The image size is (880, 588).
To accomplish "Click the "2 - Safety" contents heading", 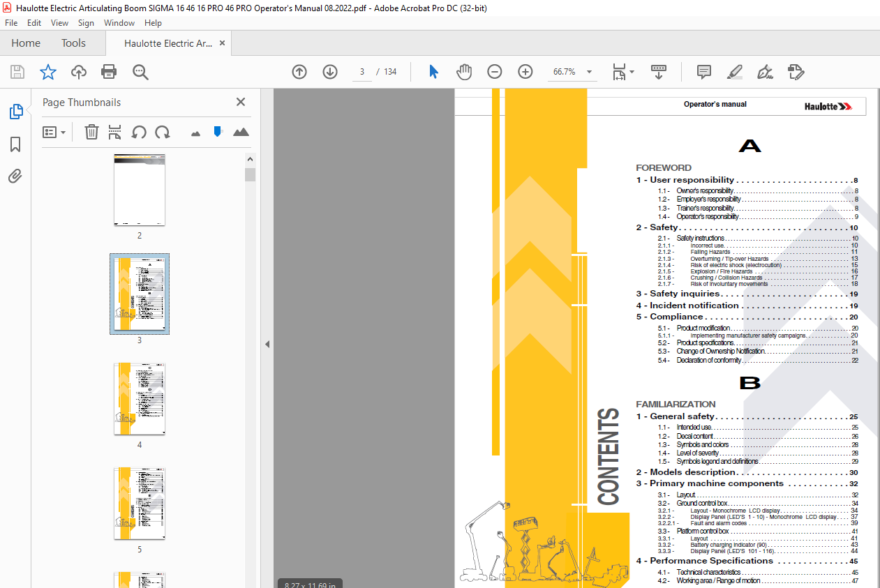I will 747,227.
